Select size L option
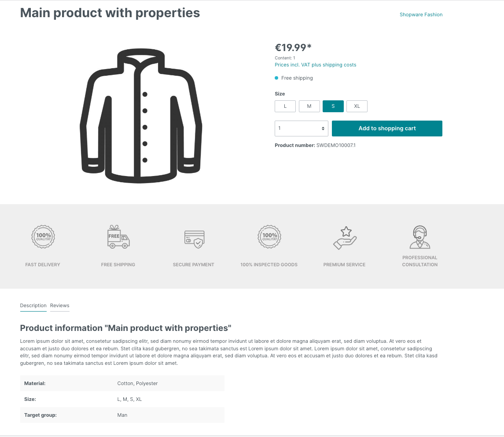 coord(285,106)
